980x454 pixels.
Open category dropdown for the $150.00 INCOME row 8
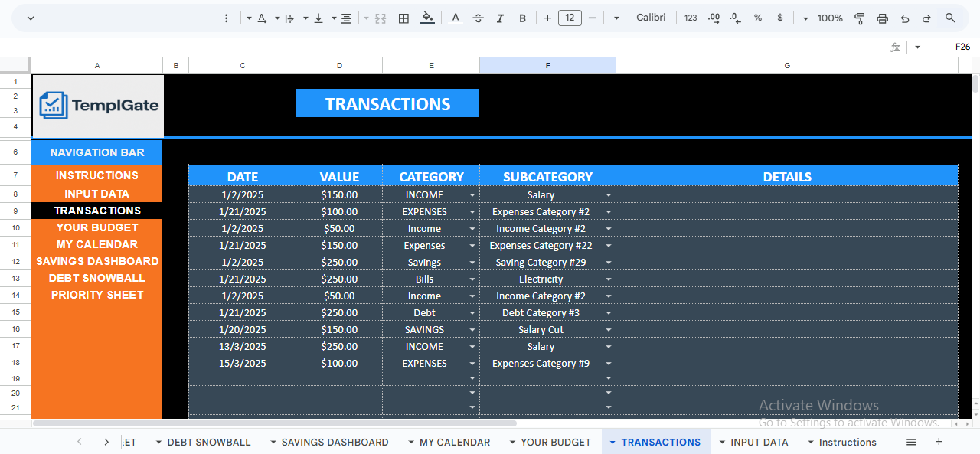click(472, 195)
